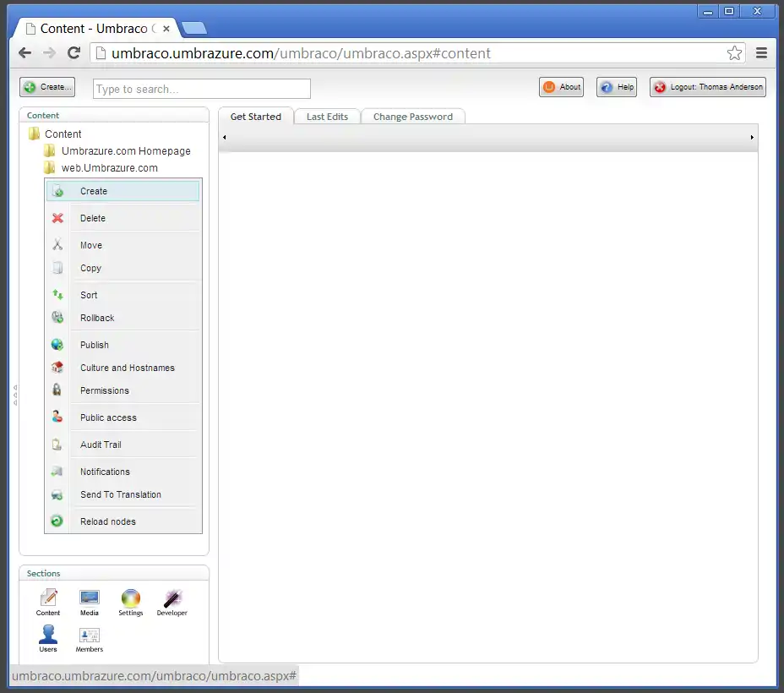Choose Sort in the context menu

tap(122, 295)
